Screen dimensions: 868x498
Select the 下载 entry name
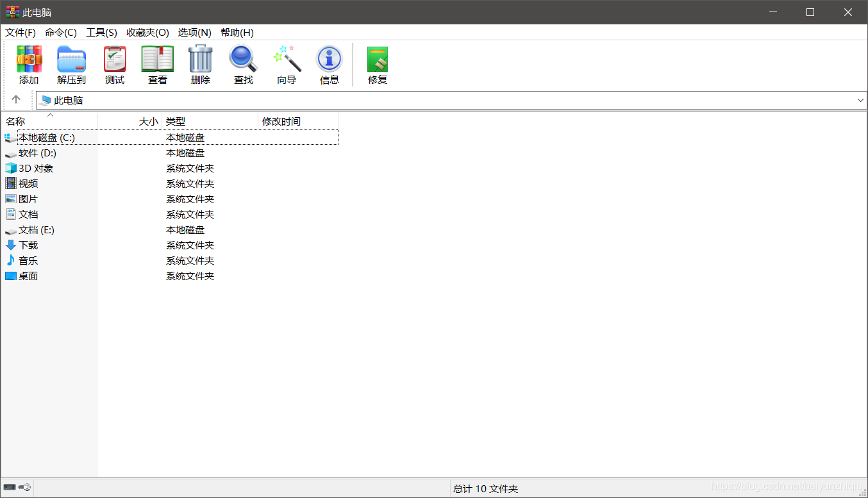point(28,245)
